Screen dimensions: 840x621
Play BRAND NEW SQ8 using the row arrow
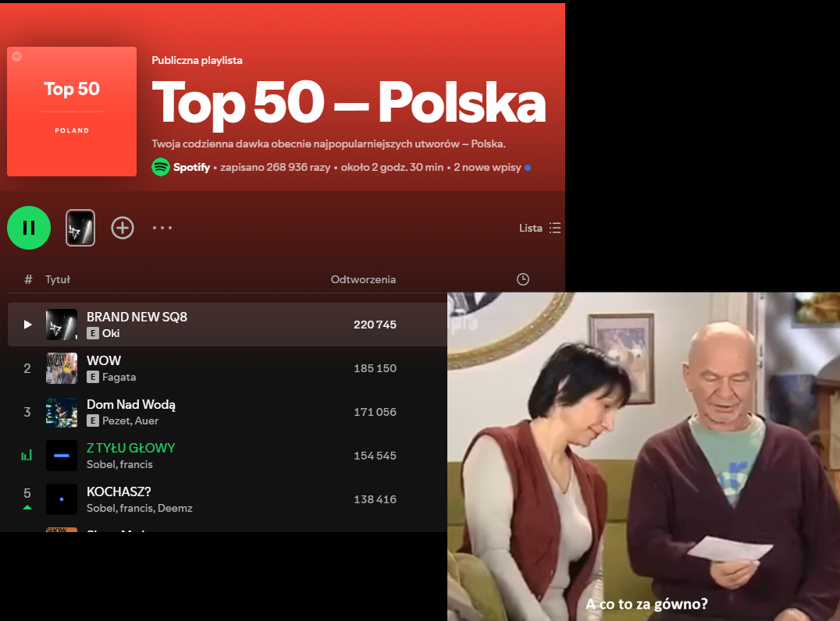pos(28,325)
